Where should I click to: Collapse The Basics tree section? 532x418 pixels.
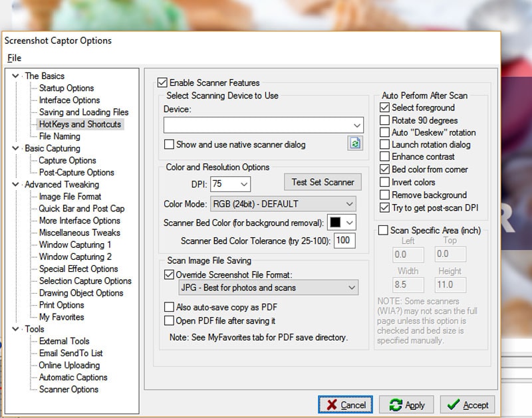[15, 76]
